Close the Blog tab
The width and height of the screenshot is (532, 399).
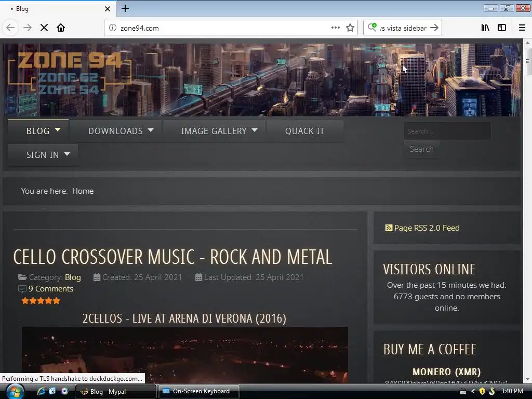coord(108,9)
